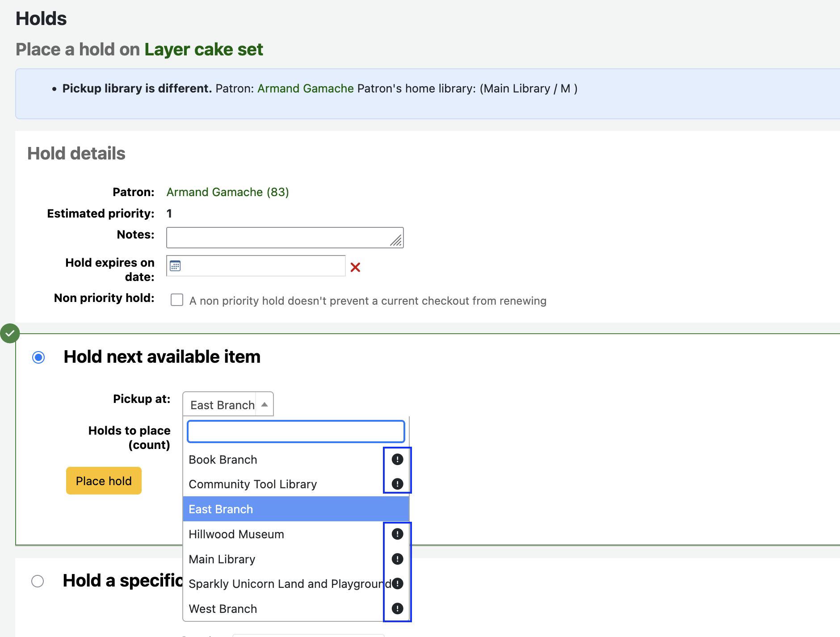This screenshot has width=840, height=637.
Task: Click the warning icon beside Sparkly Unicorn Land
Action: click(x=397, y=583)
